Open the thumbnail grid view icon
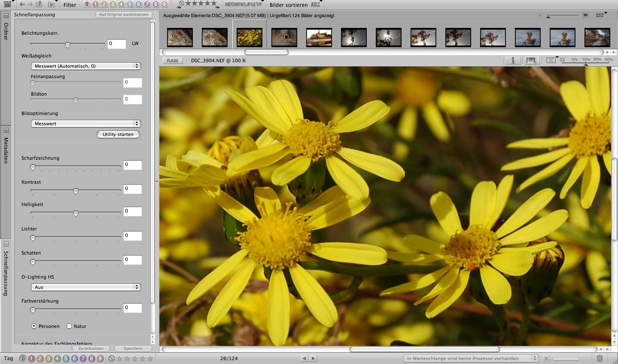 pyautogui.click(x=600, y=15)
